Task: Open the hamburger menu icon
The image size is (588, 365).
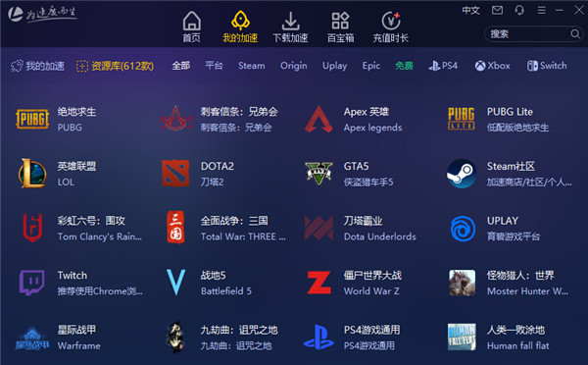Action: pos(541,10)
